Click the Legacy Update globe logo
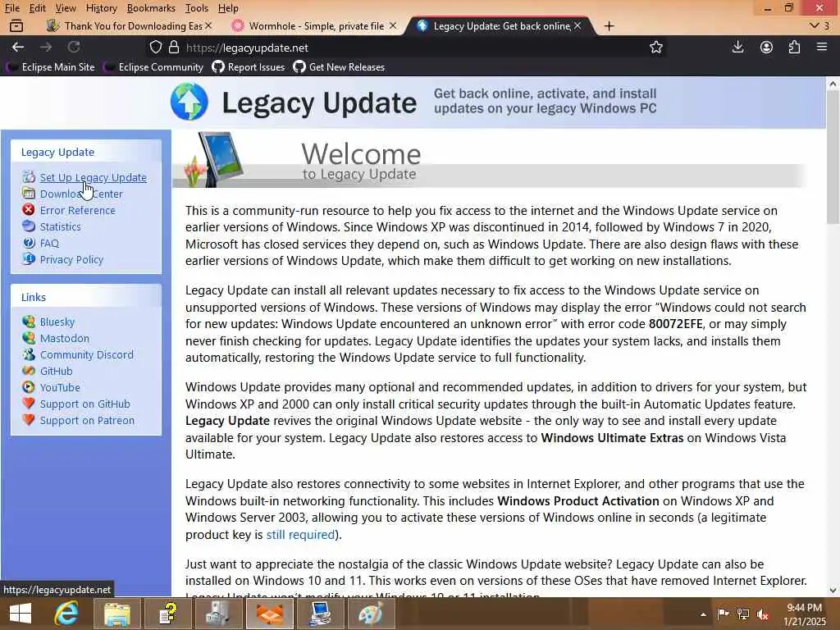The height and width of the screenshot is (630, 840). [189, 102]
